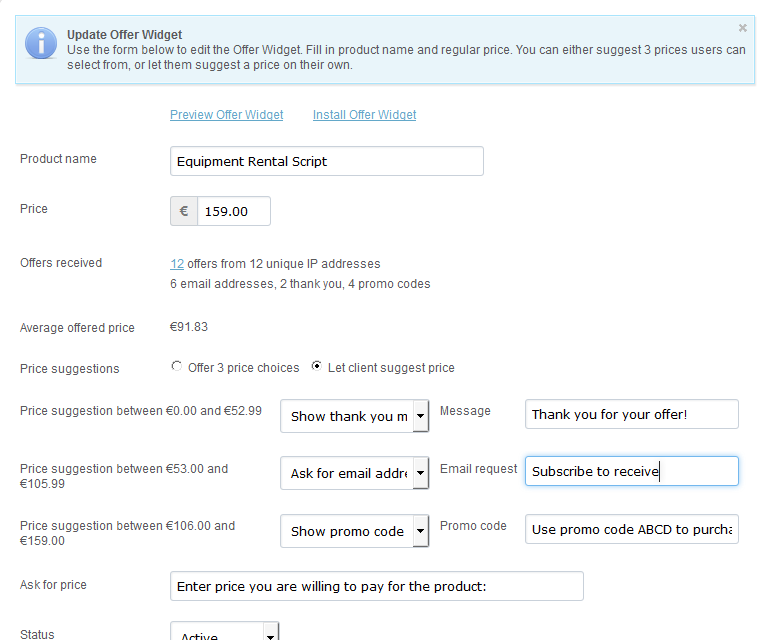The width and height of the screenshot is (760, 640).
Task: Click the Ask for price text field
Action: pyautogui.click(x=377, y=586)
